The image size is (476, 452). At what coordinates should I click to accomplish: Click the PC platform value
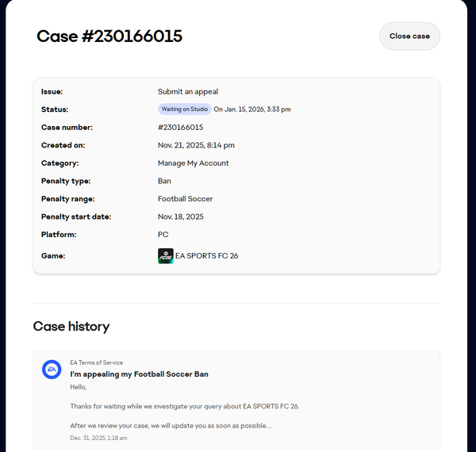pyautogui.click(x=163, y=235)
